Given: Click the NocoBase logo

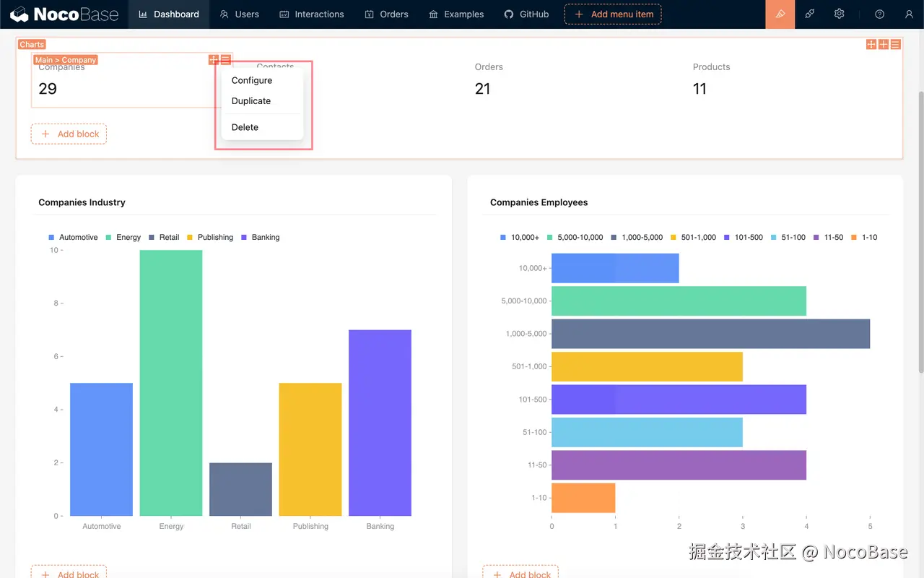Looking at the screenshot, I should tap(64, 14).
